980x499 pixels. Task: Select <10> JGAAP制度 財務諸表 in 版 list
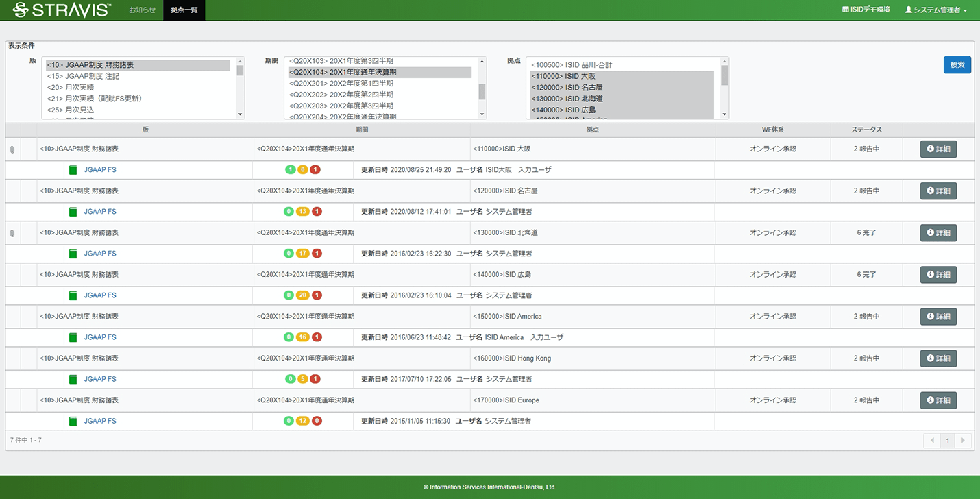click(138, 65)
